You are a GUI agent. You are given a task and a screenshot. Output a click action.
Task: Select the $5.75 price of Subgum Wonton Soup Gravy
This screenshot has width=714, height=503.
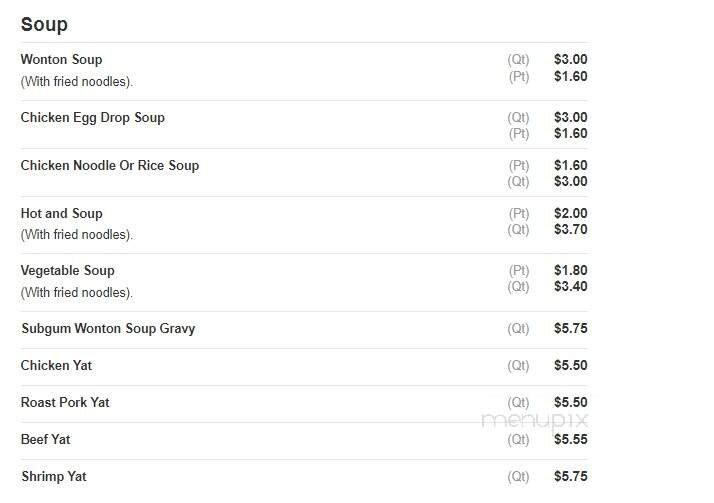(x=570, y=329)
